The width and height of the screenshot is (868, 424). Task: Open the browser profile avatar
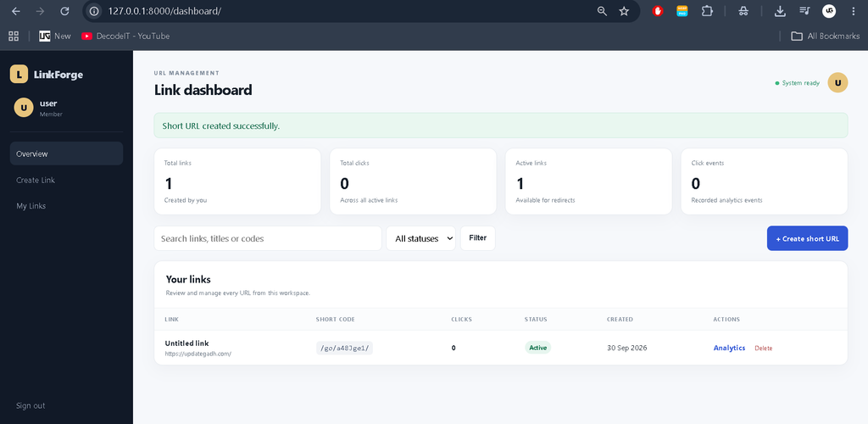(829, 11)
